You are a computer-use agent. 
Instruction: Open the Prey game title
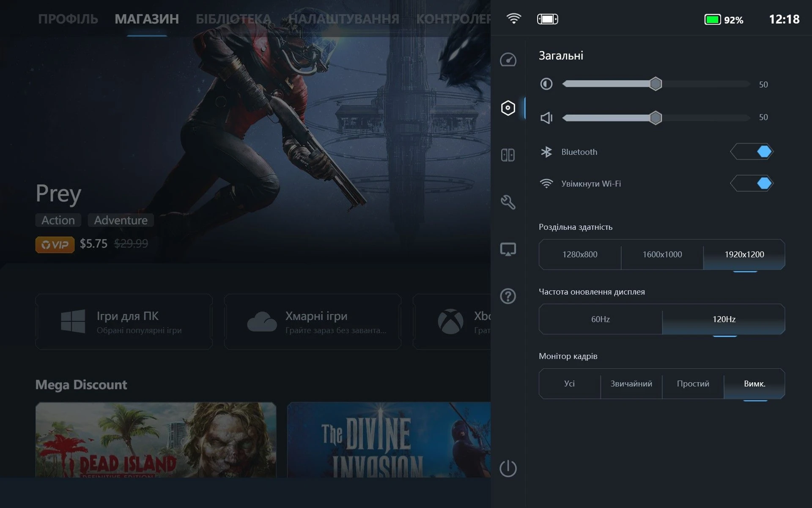[58, 194]
